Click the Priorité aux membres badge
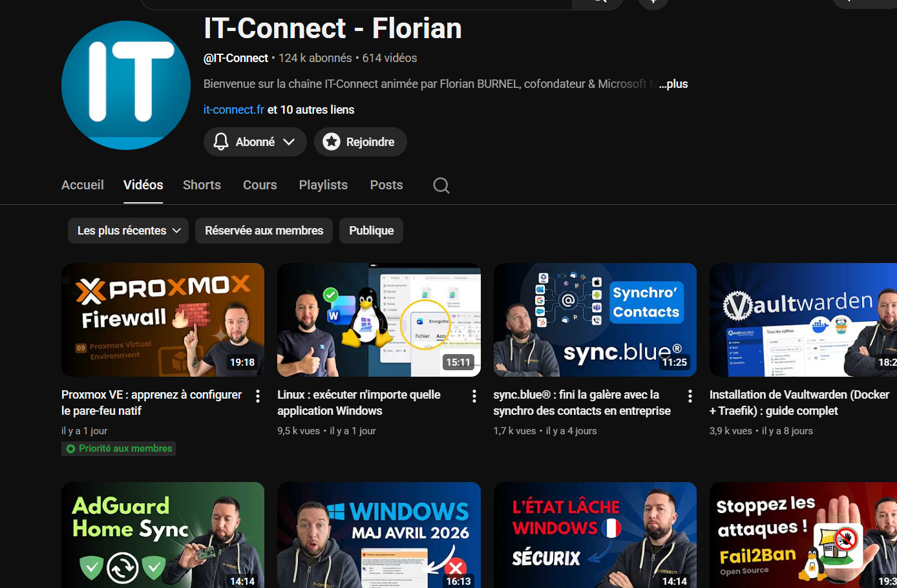 pyautogui.click(x=119, y=448)
